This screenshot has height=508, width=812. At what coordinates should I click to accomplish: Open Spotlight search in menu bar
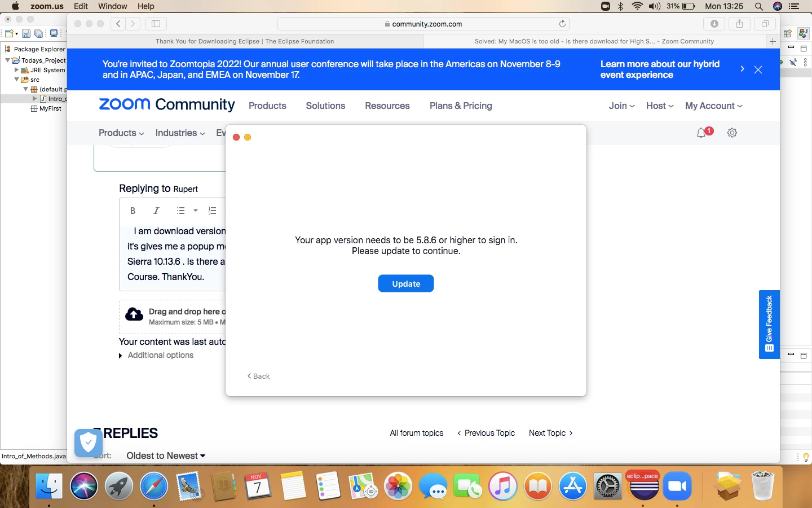(759, 6)
